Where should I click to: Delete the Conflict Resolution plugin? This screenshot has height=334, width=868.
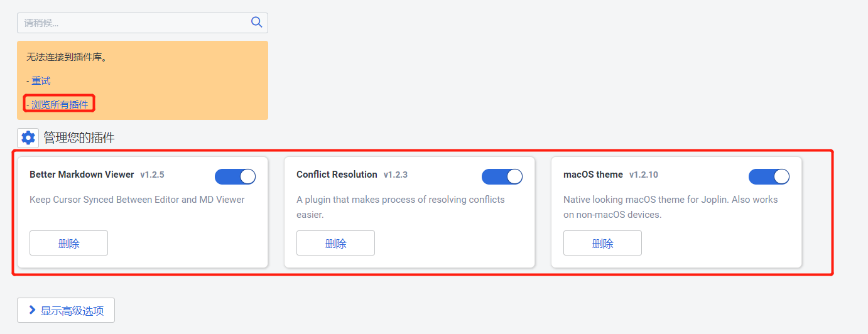[335, 243]
